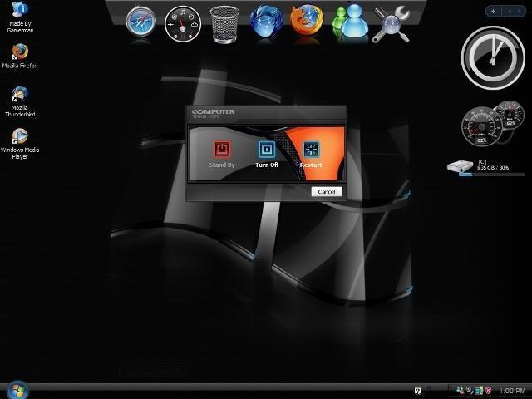
Task: Open the wrench and screwdriver utilities icon
Action: pos(392,24)
